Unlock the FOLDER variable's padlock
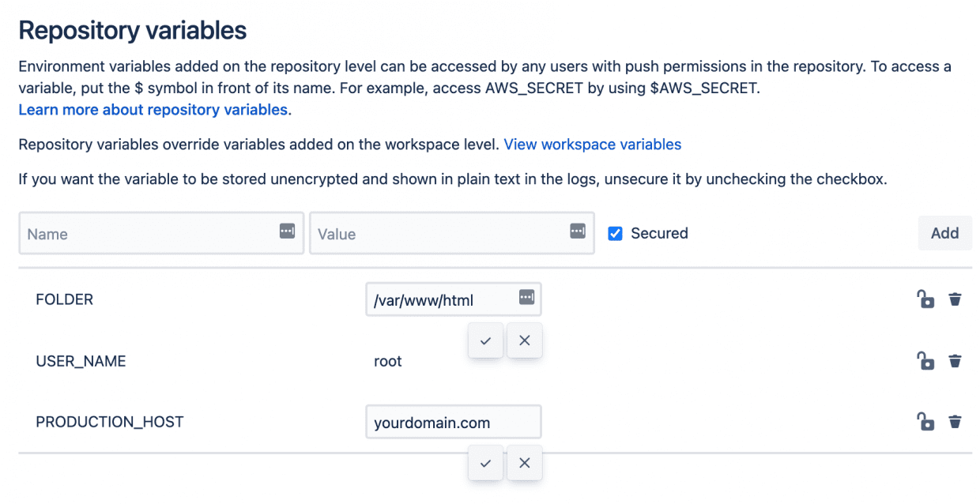Screen dimensions: 980x504 [925, 299]
